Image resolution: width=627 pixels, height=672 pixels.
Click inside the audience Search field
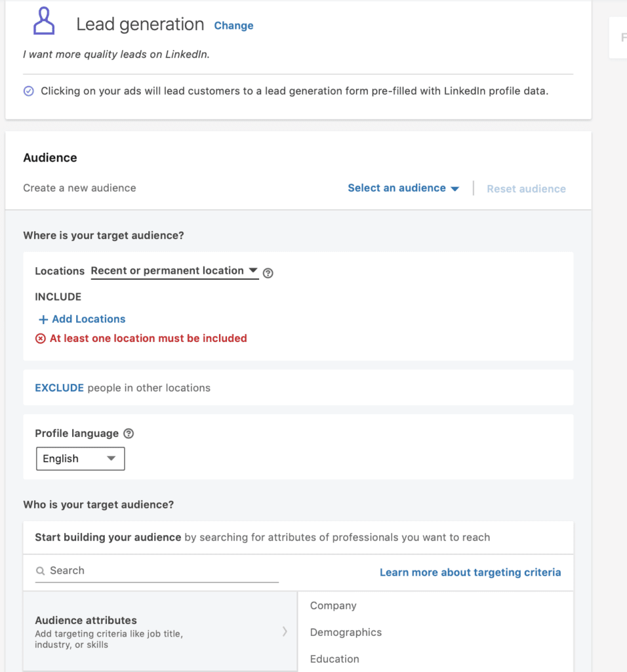(x=131, y=570)
